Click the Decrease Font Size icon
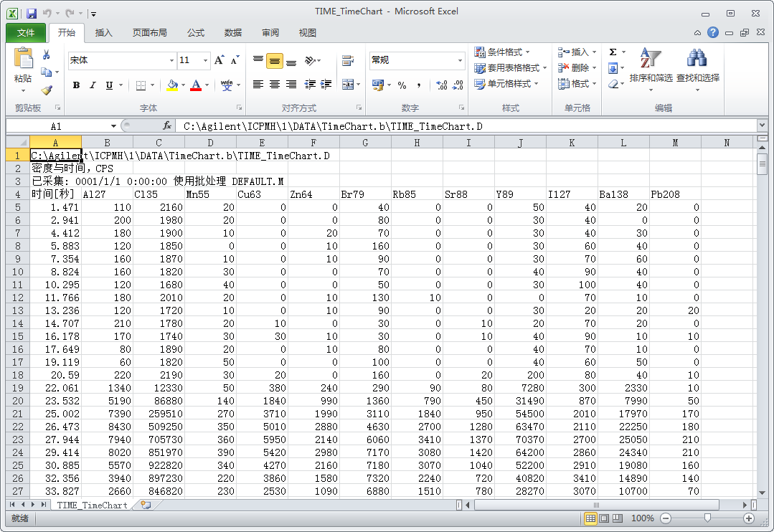The image size is (774, 532). pos(235,60)
